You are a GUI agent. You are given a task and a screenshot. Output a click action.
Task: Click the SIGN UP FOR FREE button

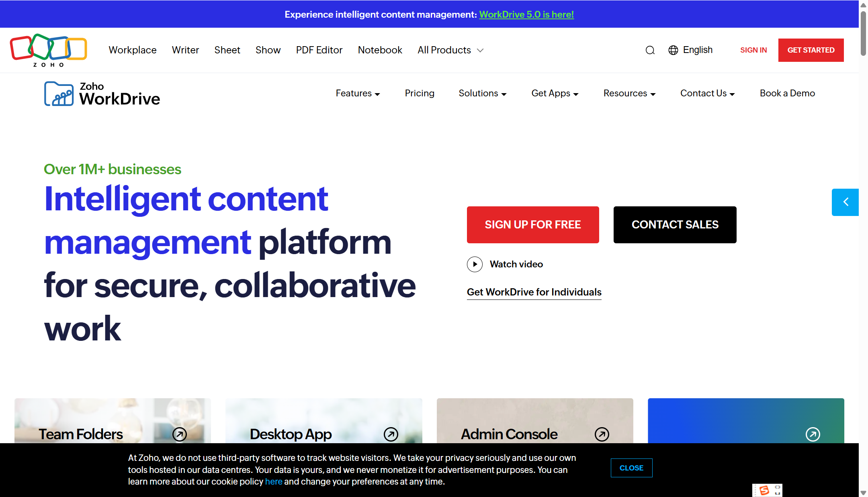coord(533,225)
